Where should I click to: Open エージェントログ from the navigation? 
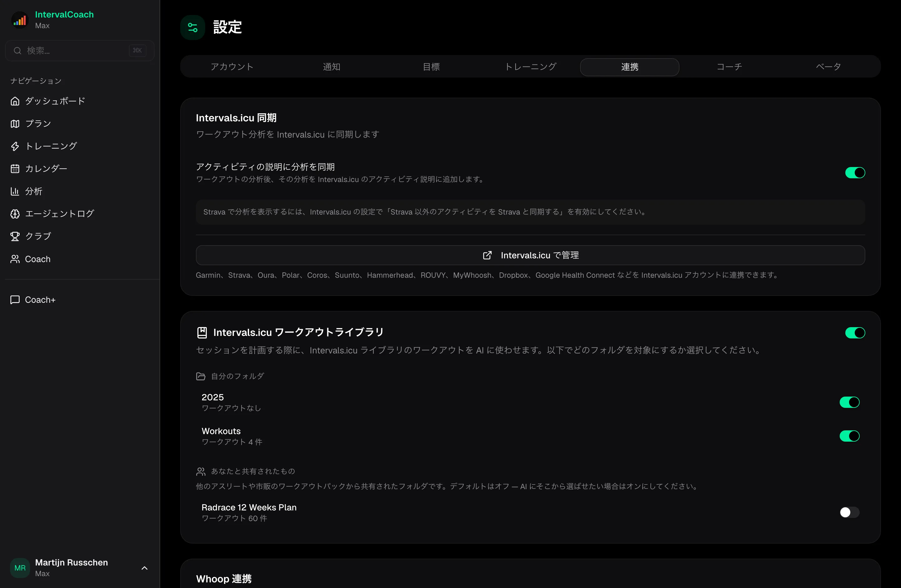click(80, 214)
